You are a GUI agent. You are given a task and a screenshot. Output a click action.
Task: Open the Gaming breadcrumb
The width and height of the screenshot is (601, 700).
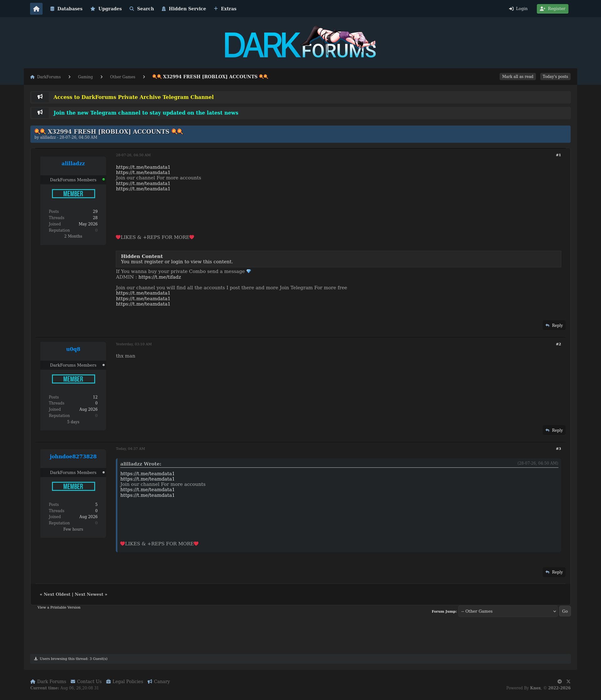(85, 77)
